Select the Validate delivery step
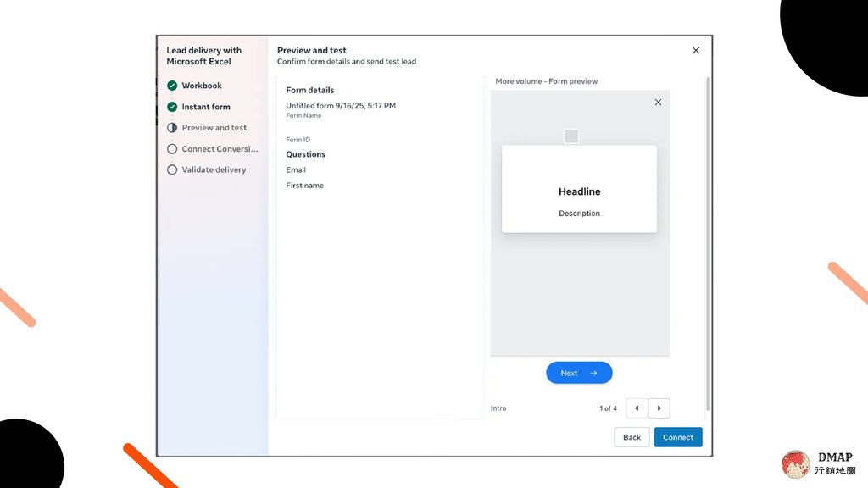Screen dimensions: 868x488 click(x=214, y=169)
